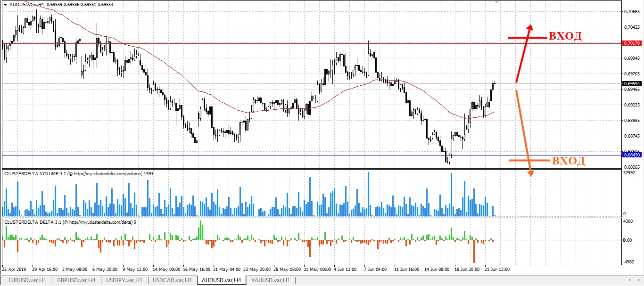Click the triangle arrow before the AUDUSD.var,H4 chart title

[5, 4]
